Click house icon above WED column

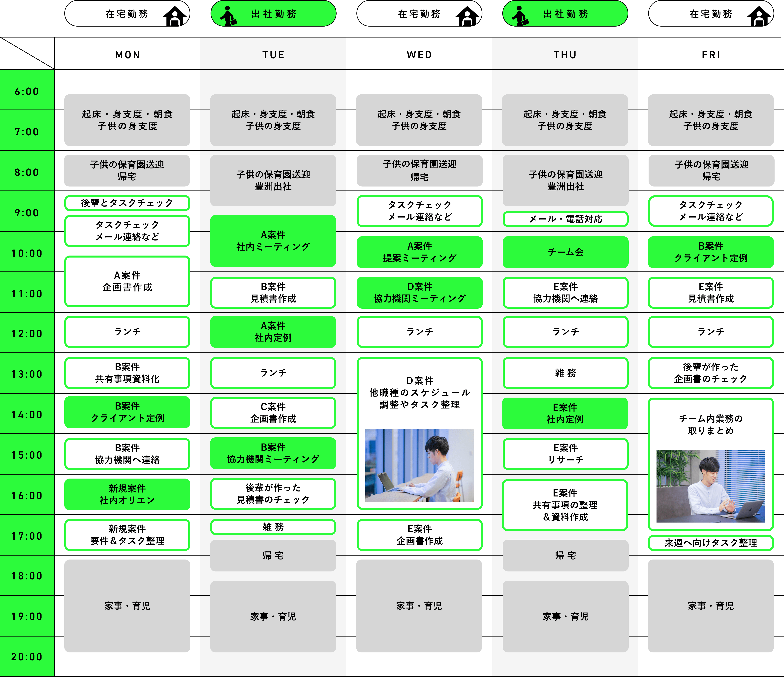(467, 16)
